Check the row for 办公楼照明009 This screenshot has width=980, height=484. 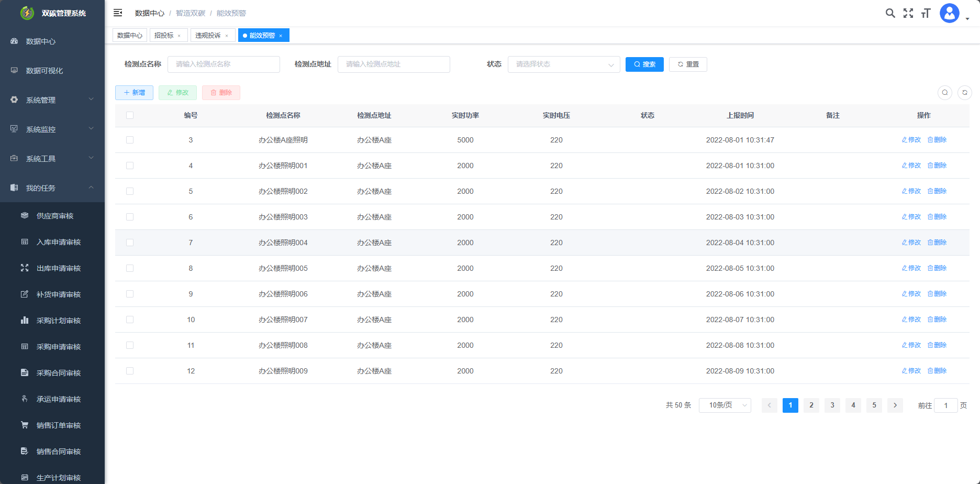130,371
